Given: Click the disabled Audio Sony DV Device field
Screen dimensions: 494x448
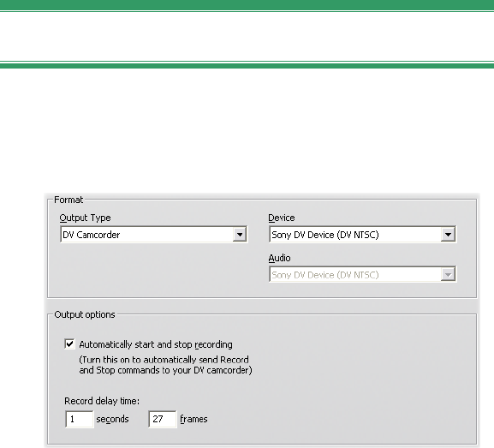Looking at the screenshot, I should point(362,275).
